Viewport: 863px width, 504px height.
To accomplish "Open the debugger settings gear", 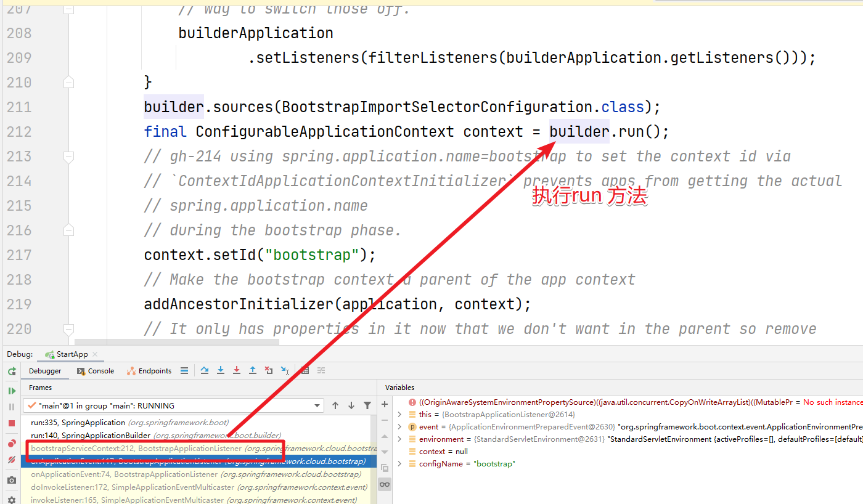I will point(11,499).
